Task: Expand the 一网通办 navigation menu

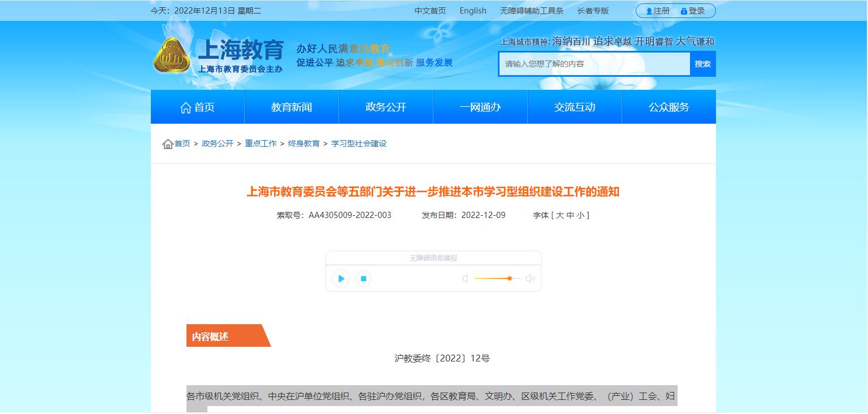Action: point(480,107)
